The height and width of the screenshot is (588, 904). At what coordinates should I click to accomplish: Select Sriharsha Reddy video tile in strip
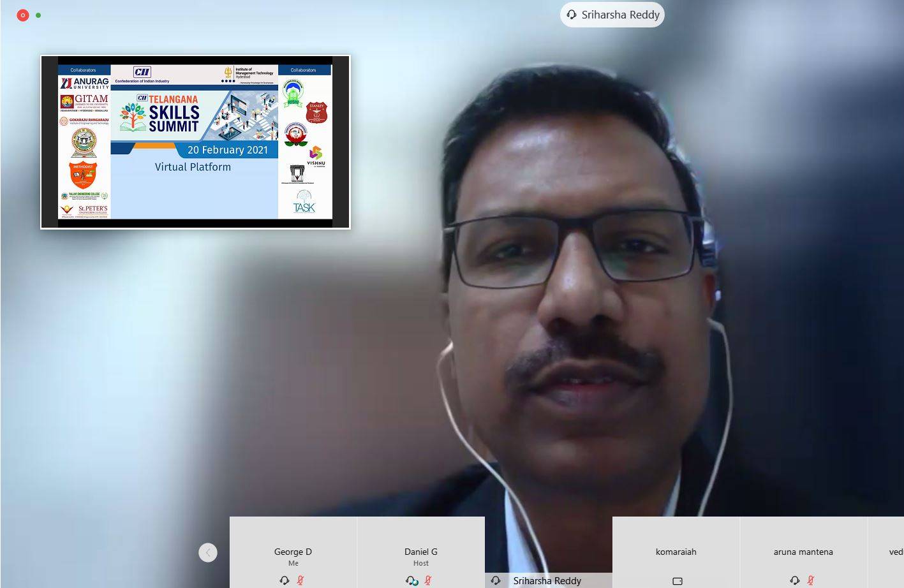[549, 552]
